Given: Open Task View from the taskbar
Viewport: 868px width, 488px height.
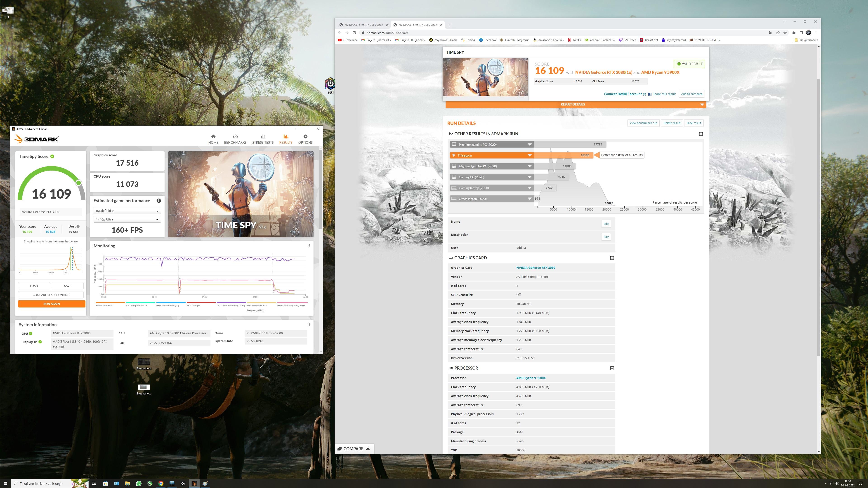Looking at the screenshot, I should click(x=94, y=483).
